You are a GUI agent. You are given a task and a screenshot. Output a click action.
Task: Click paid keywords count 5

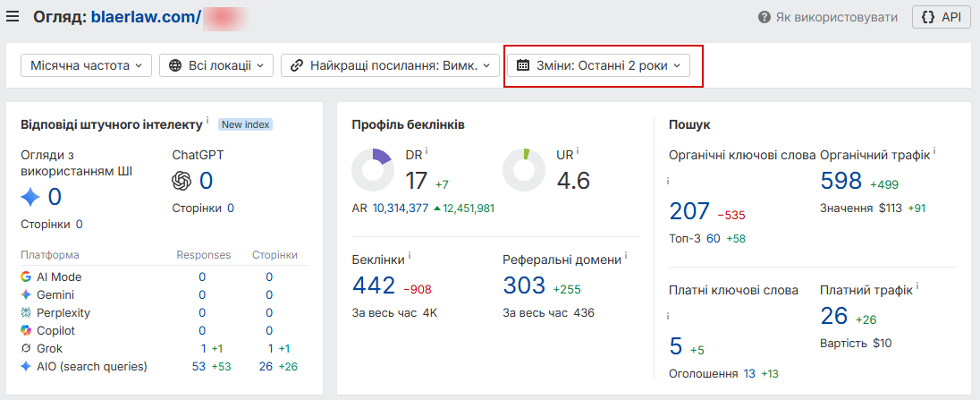click(x=676, y=345)
